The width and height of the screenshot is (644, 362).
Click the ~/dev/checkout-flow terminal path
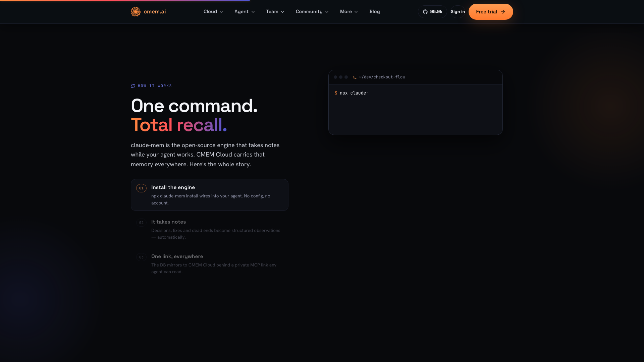[382, 77]
